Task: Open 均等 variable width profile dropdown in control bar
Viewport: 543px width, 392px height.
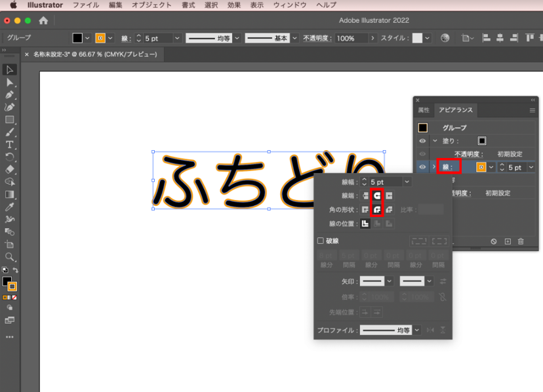Action: coord(237,38)
